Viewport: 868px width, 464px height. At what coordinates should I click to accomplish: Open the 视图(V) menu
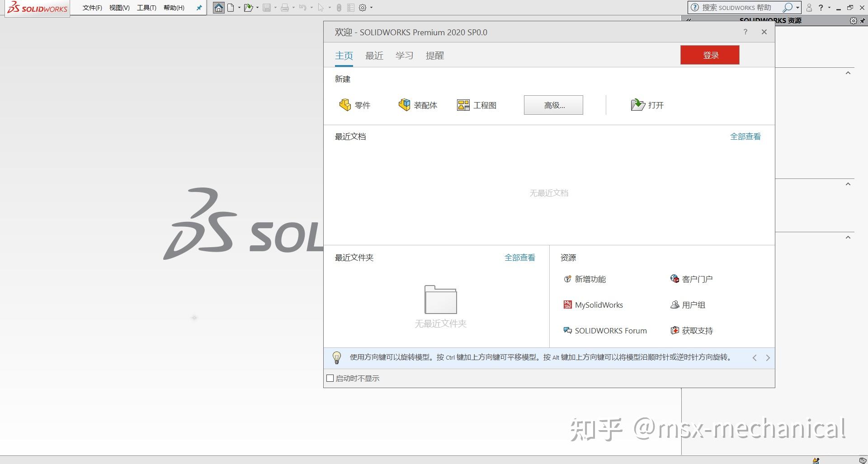119,8
